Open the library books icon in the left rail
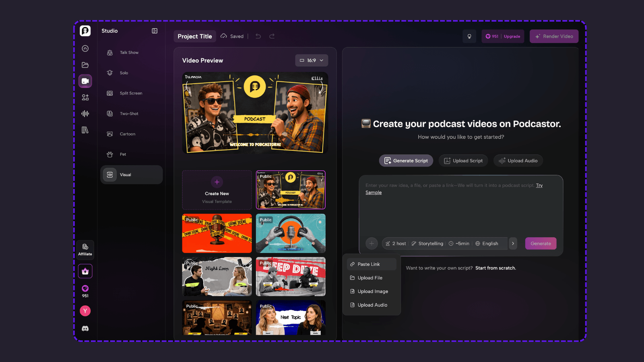Viewport: 644px width, 362px height. coord(85,130)
